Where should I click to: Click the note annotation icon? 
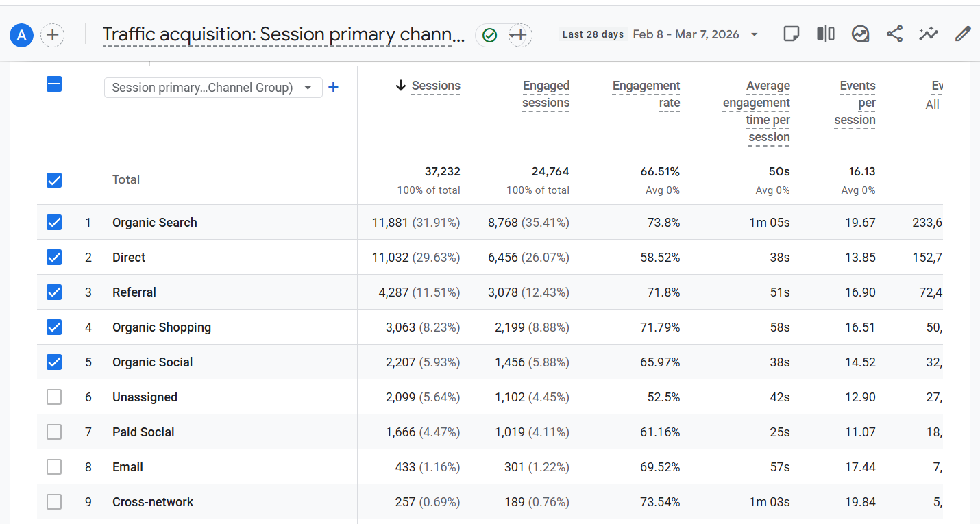click(792, 34)
